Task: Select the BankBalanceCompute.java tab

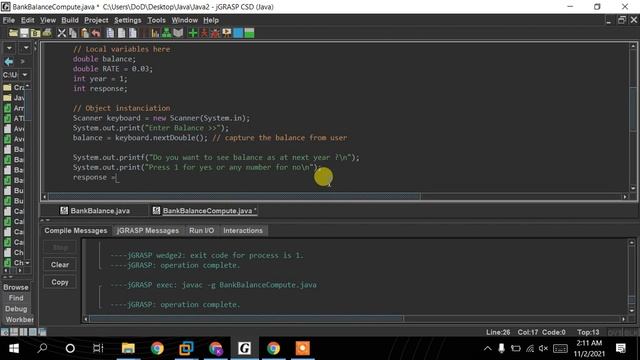Action: point(205,211)
